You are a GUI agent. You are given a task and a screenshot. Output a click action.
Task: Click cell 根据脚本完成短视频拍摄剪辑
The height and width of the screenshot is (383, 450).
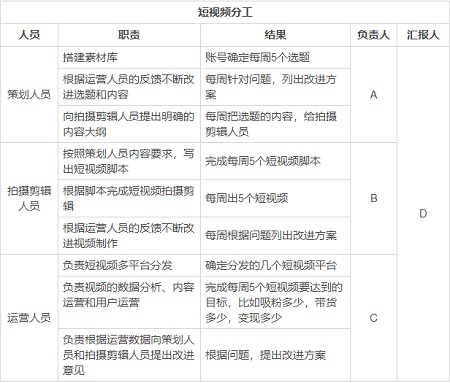coord(129,198)
